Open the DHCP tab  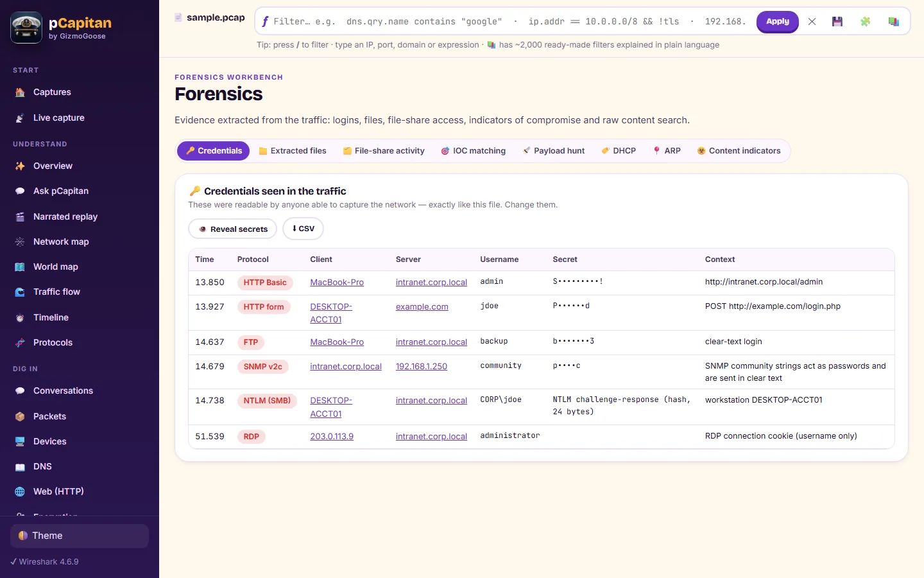click(x=619, y=151)
